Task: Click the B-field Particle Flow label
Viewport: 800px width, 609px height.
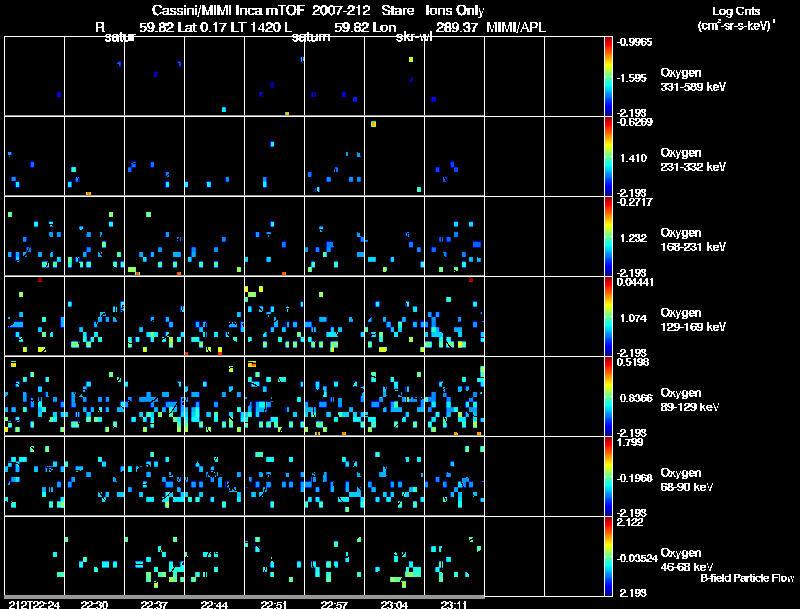Action: click(747, 578)
